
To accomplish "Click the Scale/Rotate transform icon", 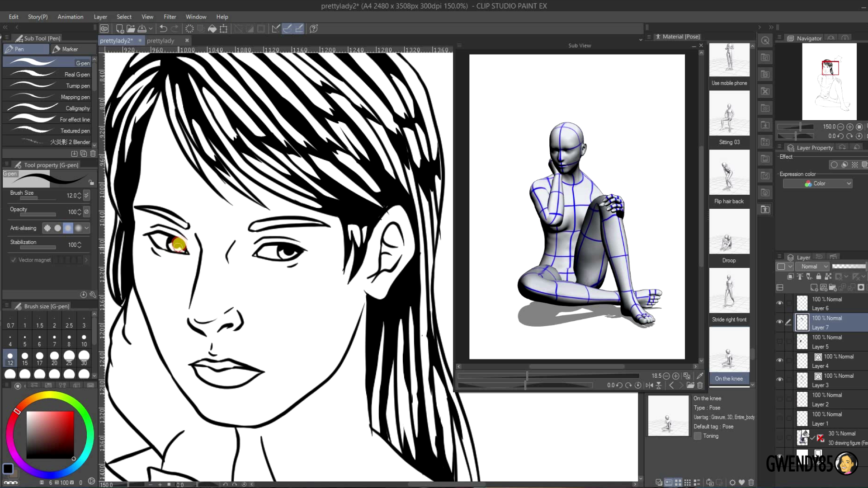I will pyautogui.click(x=223, y=29).
